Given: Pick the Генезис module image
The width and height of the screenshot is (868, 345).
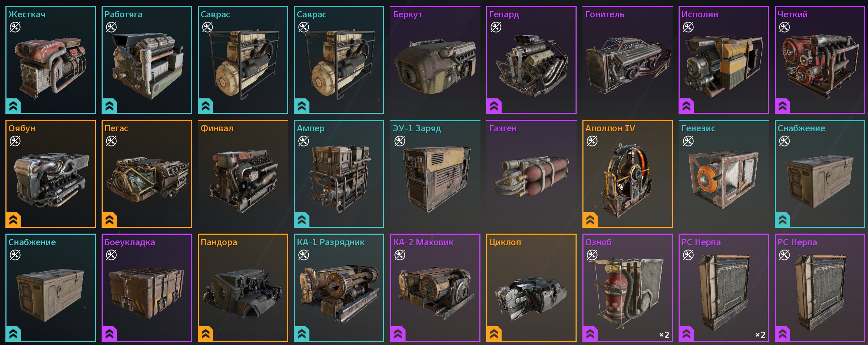Looking at the screenshot, I should click(724, 180).
